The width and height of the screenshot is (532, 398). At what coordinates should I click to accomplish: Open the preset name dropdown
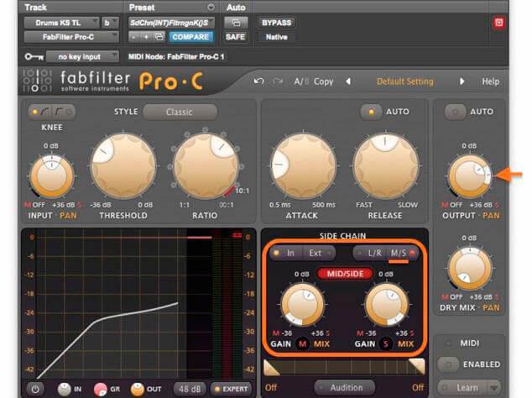171,23
